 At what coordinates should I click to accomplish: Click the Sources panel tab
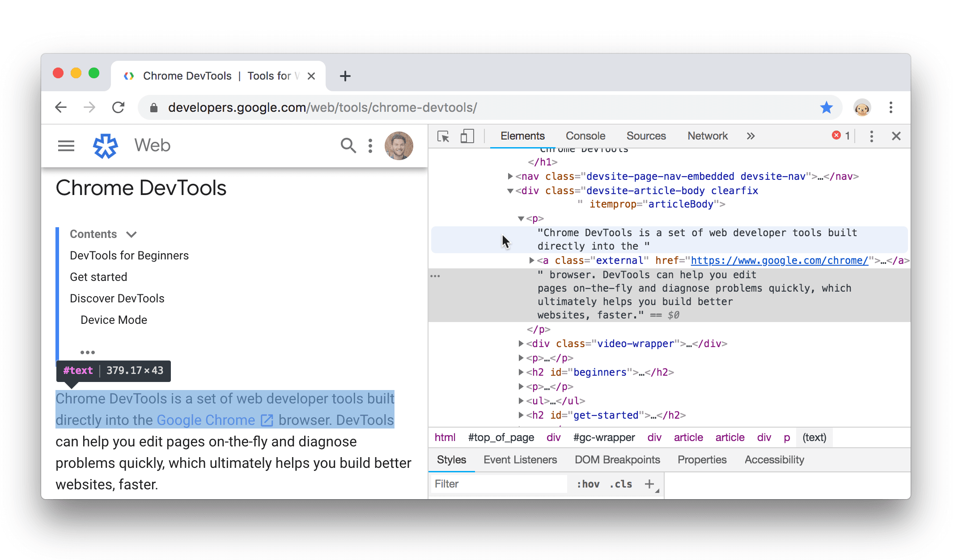click(x=646, y=136)
